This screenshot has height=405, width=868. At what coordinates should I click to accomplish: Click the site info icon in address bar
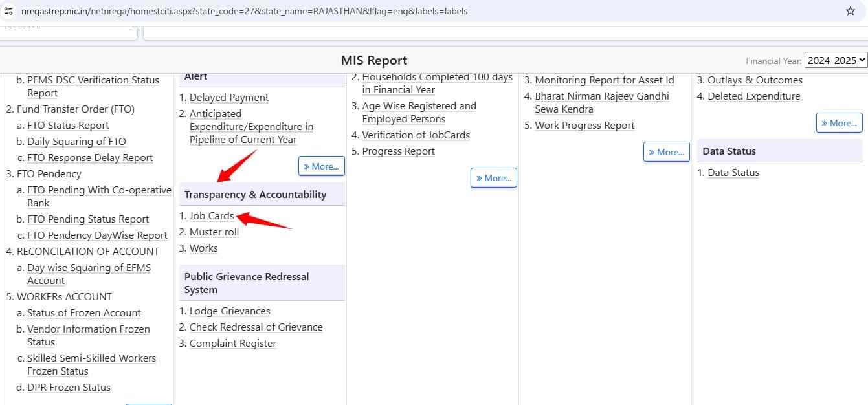(x=9, y=11)
